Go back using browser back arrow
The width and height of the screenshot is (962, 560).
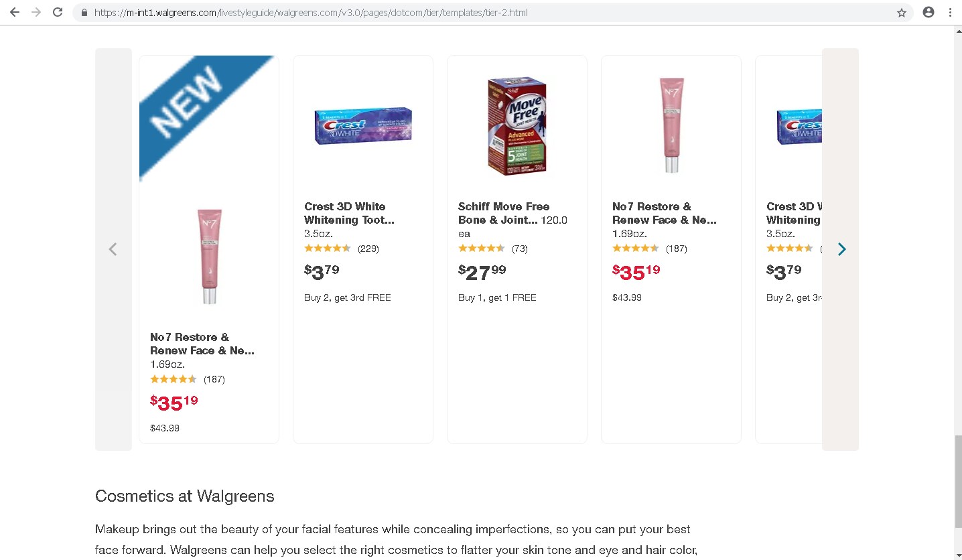coord(15,12)
